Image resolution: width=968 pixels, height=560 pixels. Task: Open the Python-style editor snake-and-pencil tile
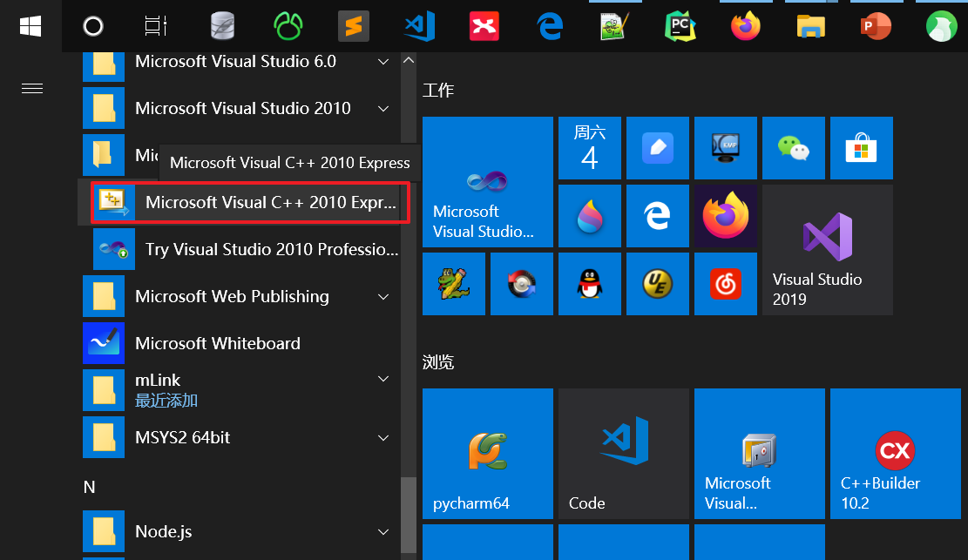[x=454, y=284]
